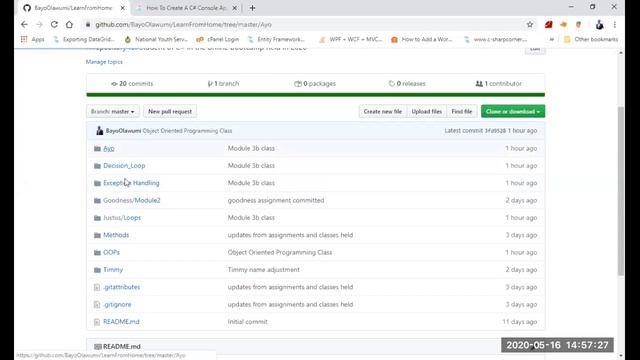
Task: Open the Exporting DataGrid bookmark
Action: (84, 39)
